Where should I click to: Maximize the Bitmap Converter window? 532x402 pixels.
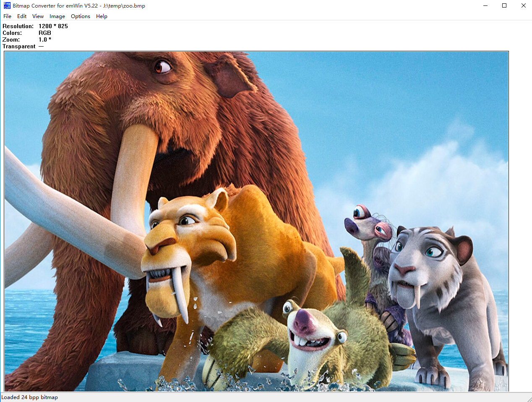pos(504,5)
